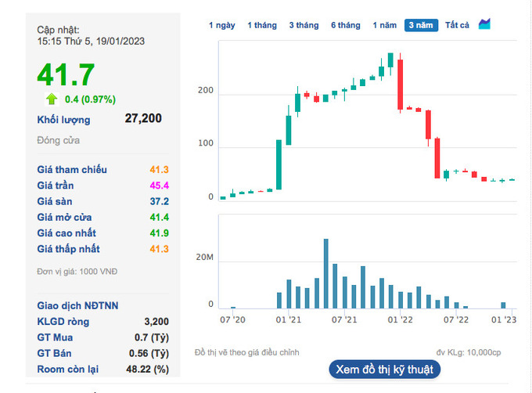Select the 1 tháng time range tab
The width and height of the screenshot is (532, 393).
262,26
